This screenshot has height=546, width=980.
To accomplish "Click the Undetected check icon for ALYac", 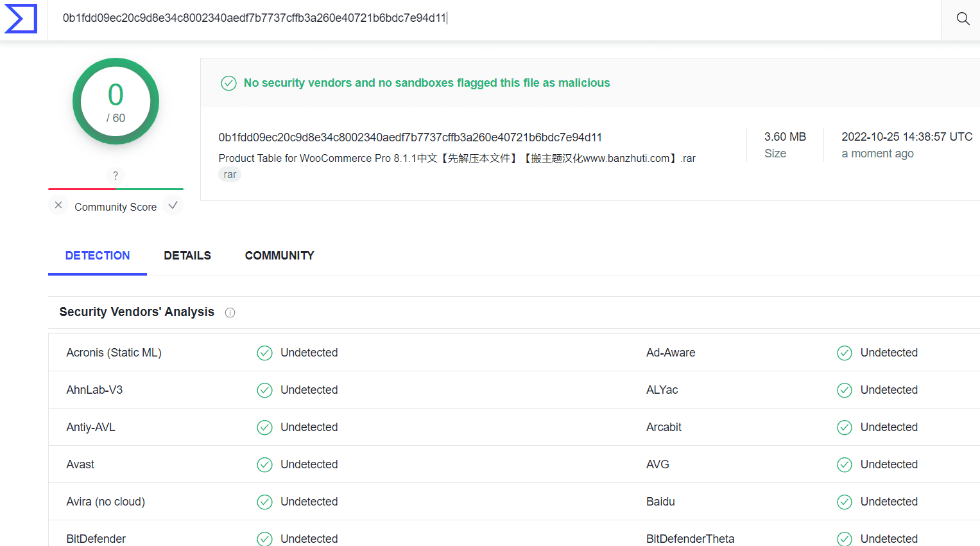I will pos(845,390).
